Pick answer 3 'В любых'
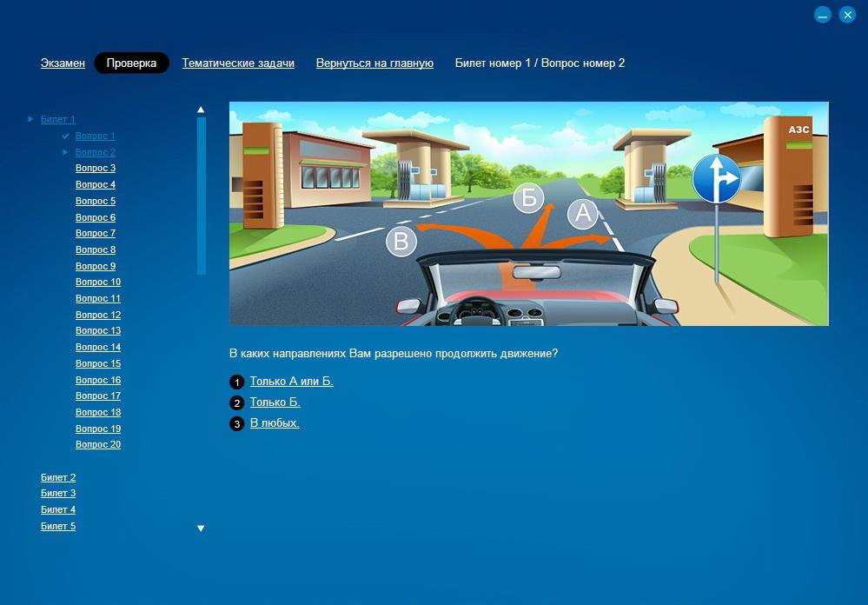This screenshot has width=868, height=605. click(275, 423)
